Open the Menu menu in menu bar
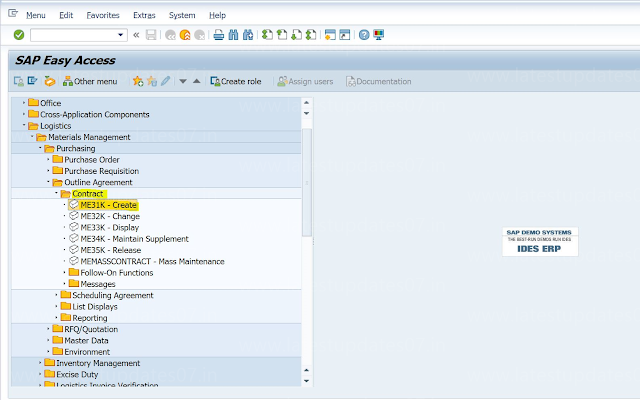 coord(36,16)
